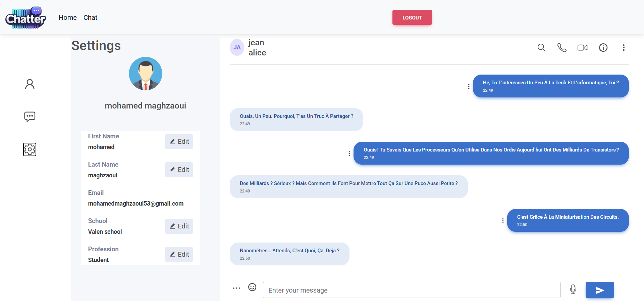Start a voice call with jean alice
The height and width of the screenshot is (304, 644).
(562, 48)
